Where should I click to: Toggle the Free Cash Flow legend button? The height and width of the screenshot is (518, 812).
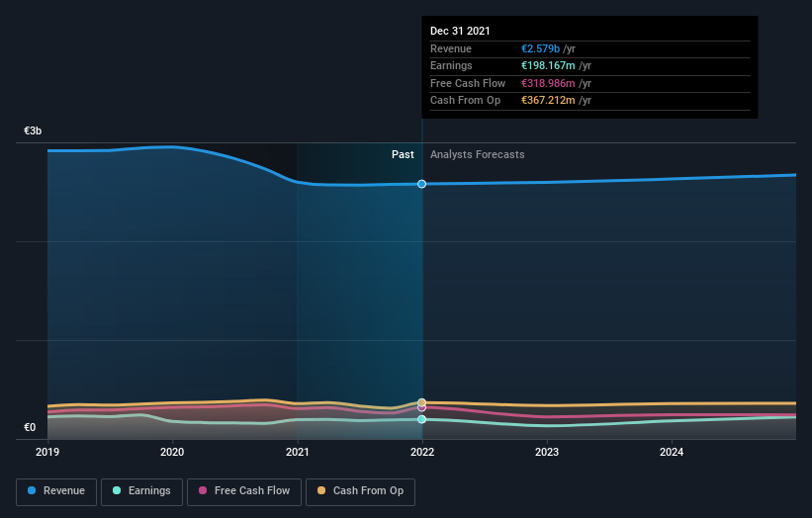(244, 491)
